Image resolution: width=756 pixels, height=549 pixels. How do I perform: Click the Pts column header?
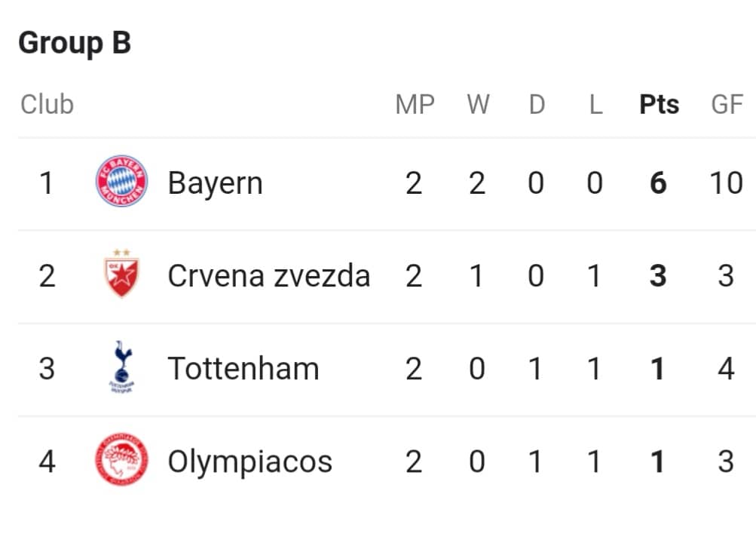click(x=659, y=104)
